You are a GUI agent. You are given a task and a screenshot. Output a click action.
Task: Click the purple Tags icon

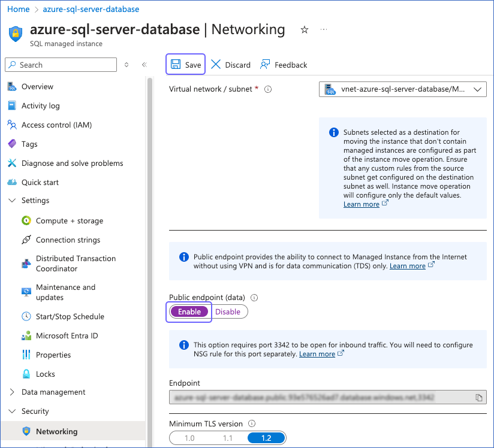click(12, 144)
